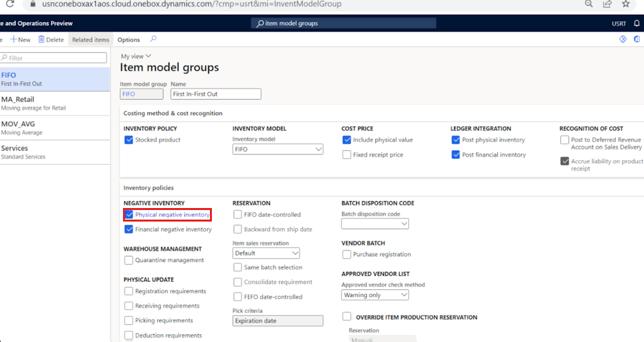The width and height of the screenshot is (644, 342).
Task: Enable Deduction requirements checkbox
Action: (129, 336)
